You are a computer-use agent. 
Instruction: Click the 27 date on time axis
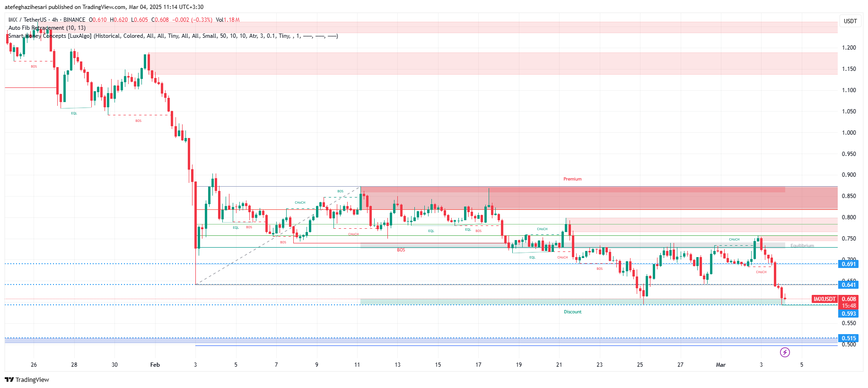pos(680,365)
